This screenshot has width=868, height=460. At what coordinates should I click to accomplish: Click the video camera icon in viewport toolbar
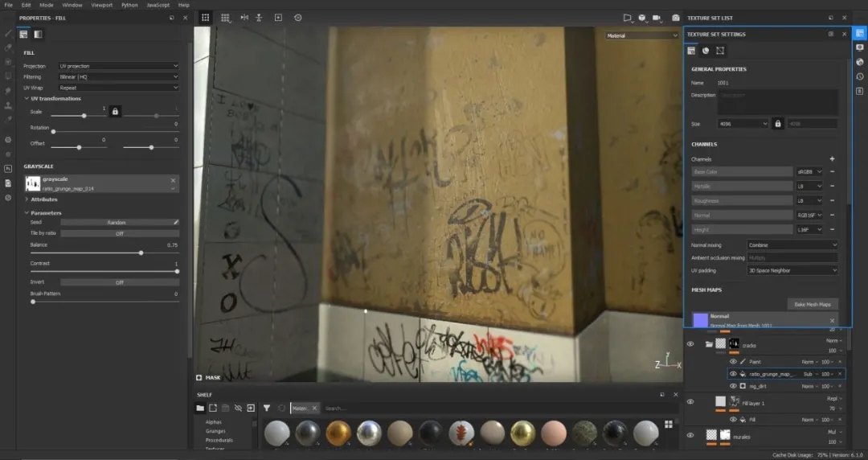click(657, 18)
